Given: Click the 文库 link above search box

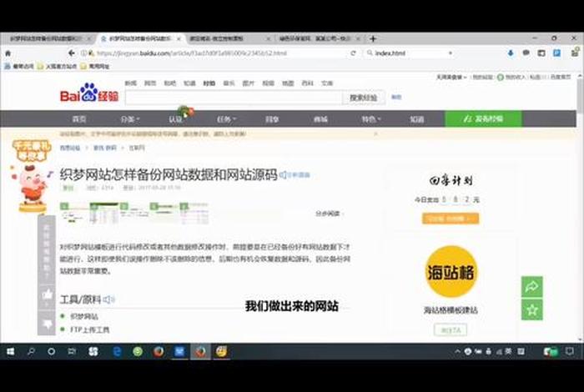Looking at the screenshot, I should tap(327, 83).
